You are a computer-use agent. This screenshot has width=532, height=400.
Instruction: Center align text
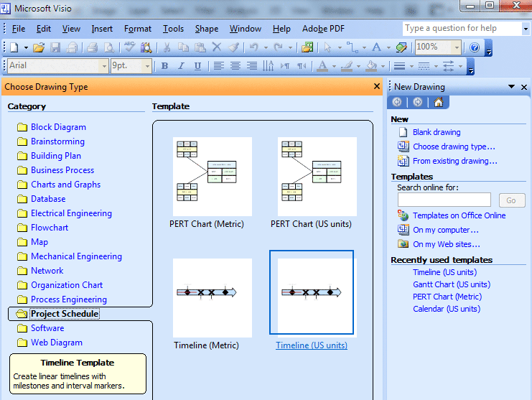235,66
